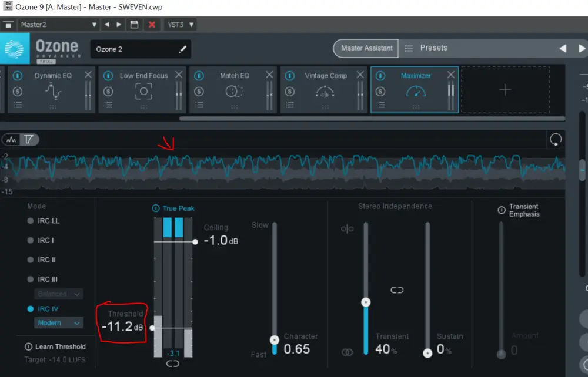Click the Learn Threshold icon
The width and height of the screenshot is (588, 377).
[28, 346]
